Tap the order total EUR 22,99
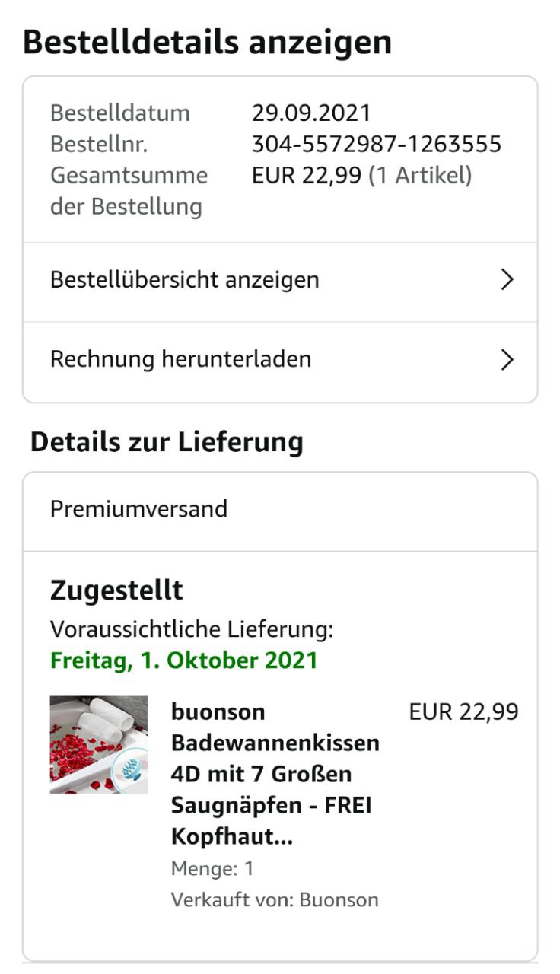Viewport: 560px width, 974px height. point(306,176)
